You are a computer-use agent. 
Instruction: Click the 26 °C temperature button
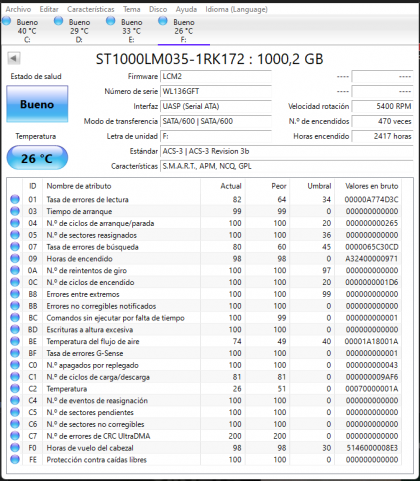(37, 158)
